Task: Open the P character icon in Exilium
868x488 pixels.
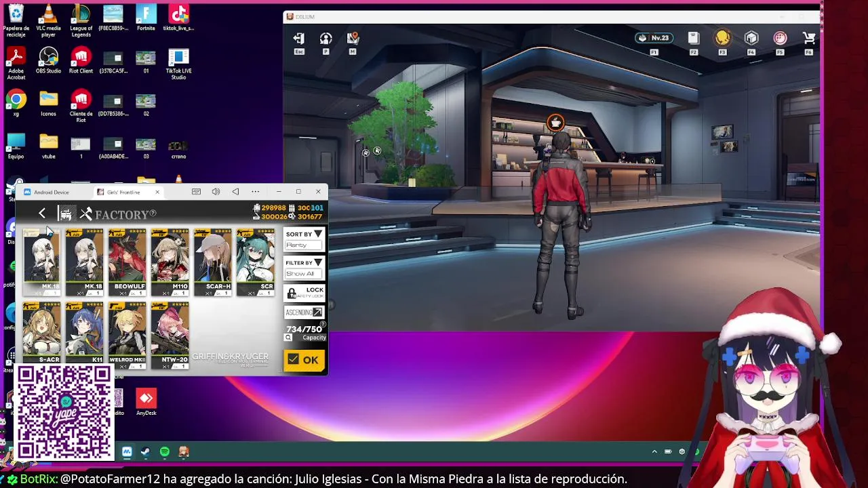Action: [x=326, y=39]
